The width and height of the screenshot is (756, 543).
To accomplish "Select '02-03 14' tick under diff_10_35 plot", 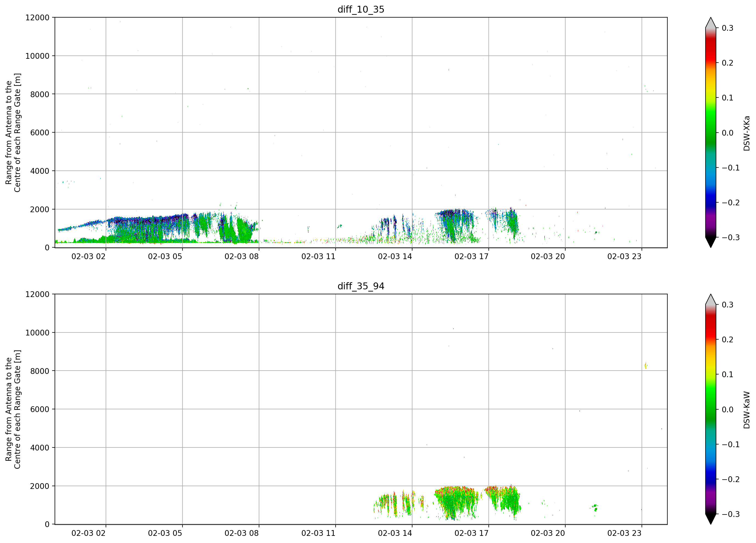I will point(395,256).
